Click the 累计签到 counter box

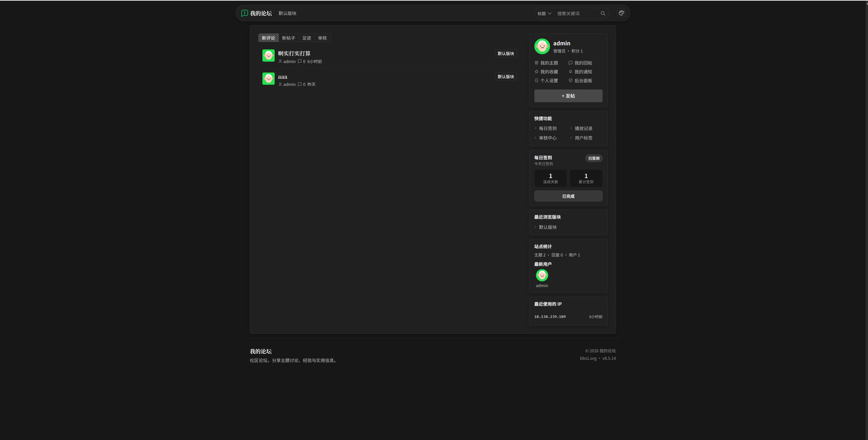click(x=586, y=178)
